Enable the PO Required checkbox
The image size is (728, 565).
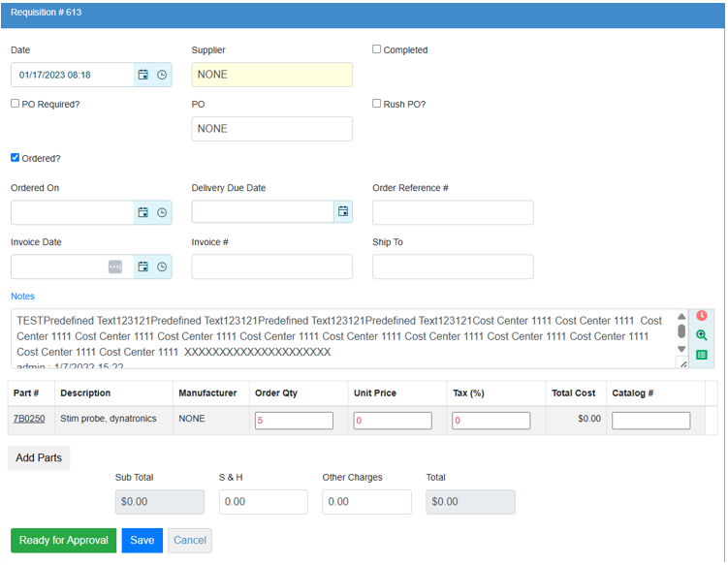coord(16,104)
